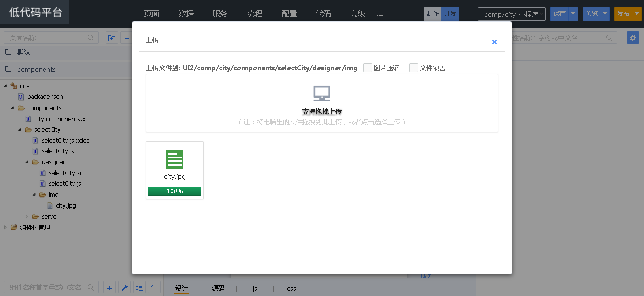Open the 数据 menu
The width and height of the screenshot is (644, 296).
(186, 14)
